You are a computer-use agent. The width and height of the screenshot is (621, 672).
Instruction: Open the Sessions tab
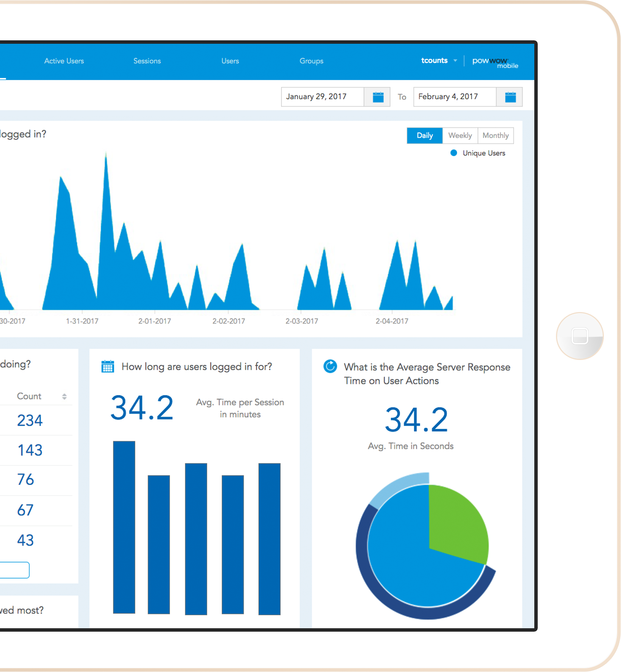coord(147,61)
